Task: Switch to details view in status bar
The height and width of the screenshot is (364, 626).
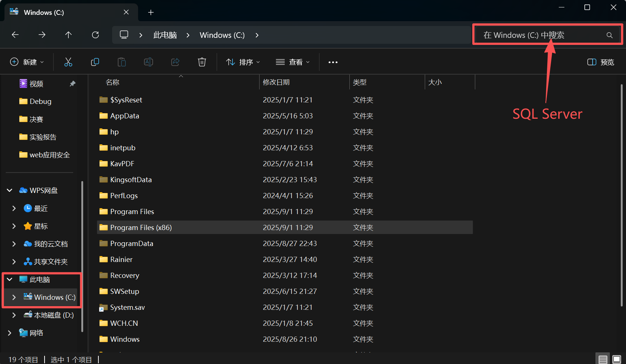Action: (603, 358)
